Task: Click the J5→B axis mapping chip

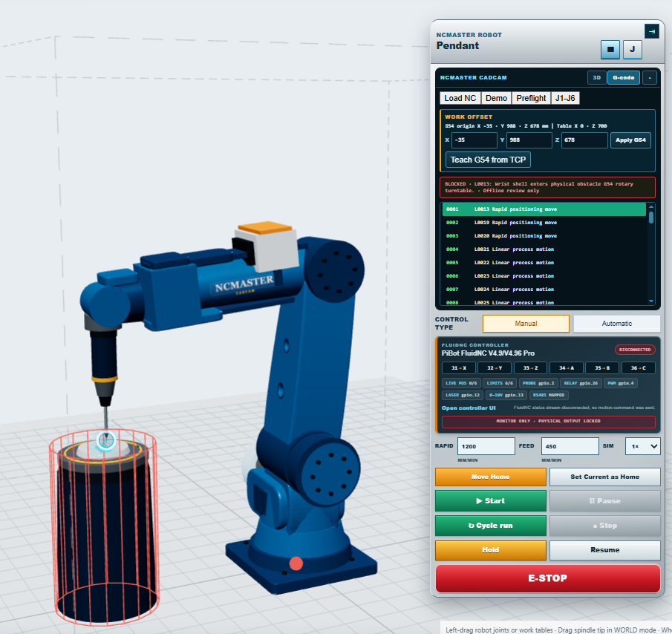Action: (602, 368)
